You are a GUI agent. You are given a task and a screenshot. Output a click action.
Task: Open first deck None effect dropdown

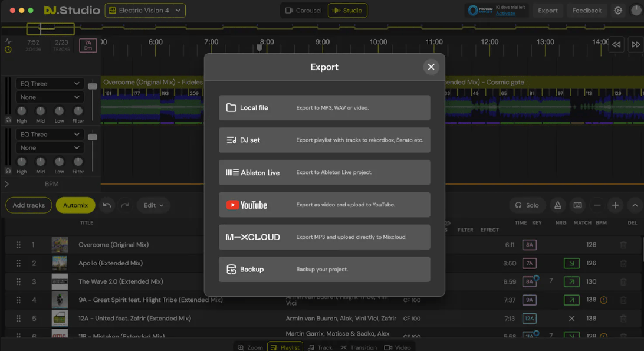tap(50, 97)
